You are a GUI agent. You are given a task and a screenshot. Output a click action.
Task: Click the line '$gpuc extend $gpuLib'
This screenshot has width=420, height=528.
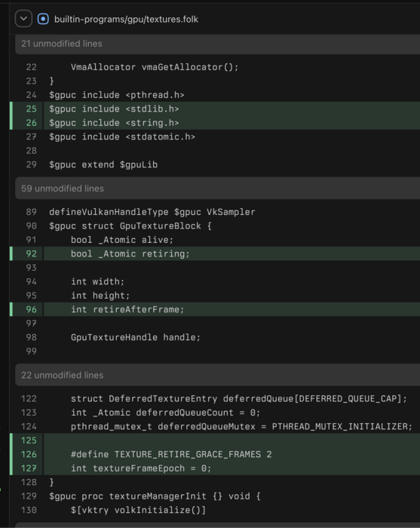tap(103, 164)
